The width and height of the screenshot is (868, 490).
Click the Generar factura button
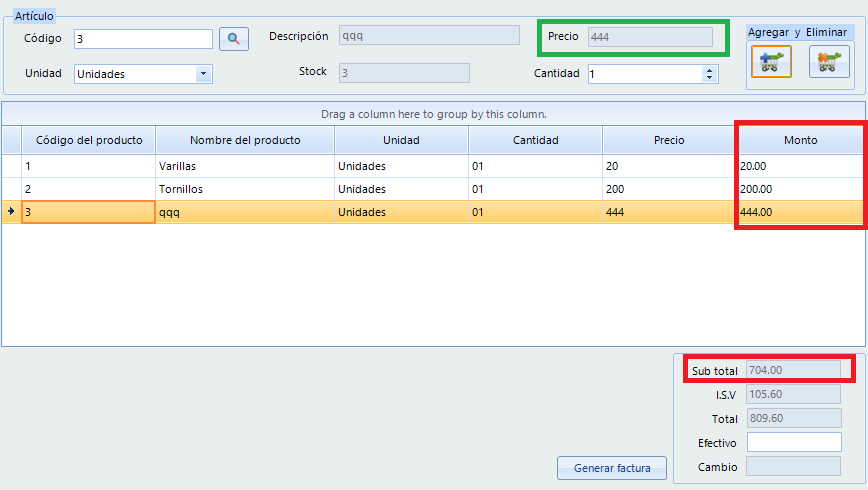pyautogui.click(x=612, y=468)
